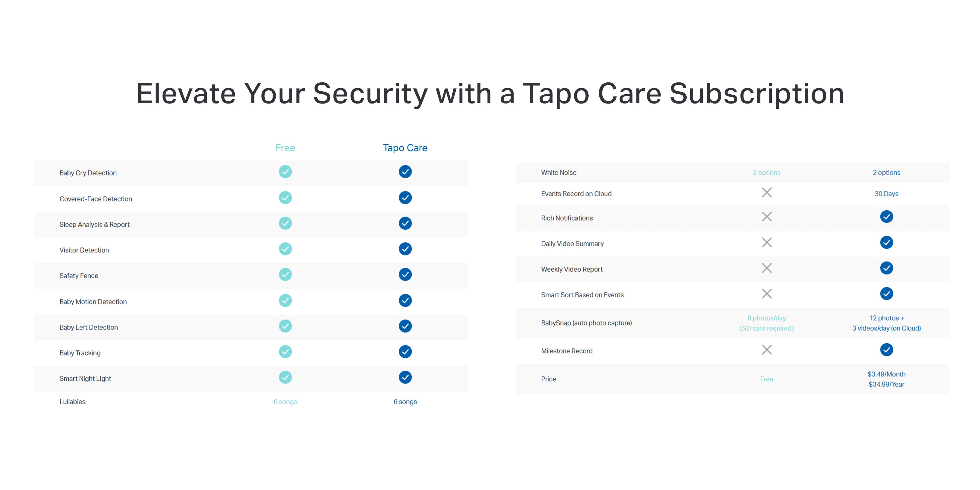Click the page heading about Tapo Care Subscription
The image size is (980, 490).
coord(490,93)
